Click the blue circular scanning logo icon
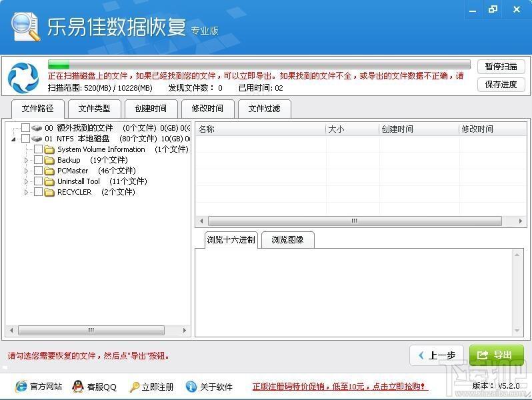Viewport: 532px width, 400px height. coord(23,77)
